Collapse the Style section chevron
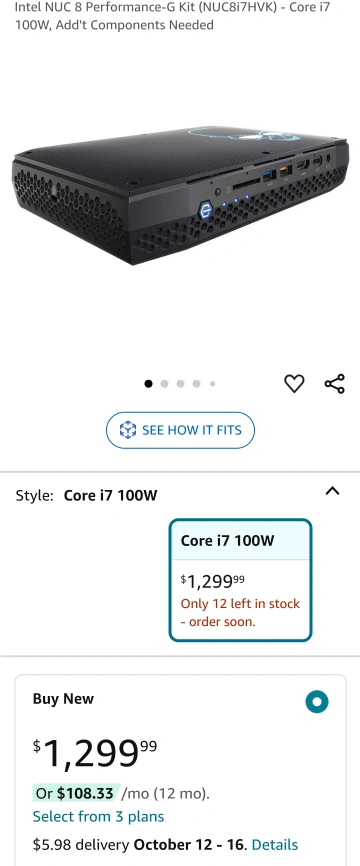 tap(332, 490)
